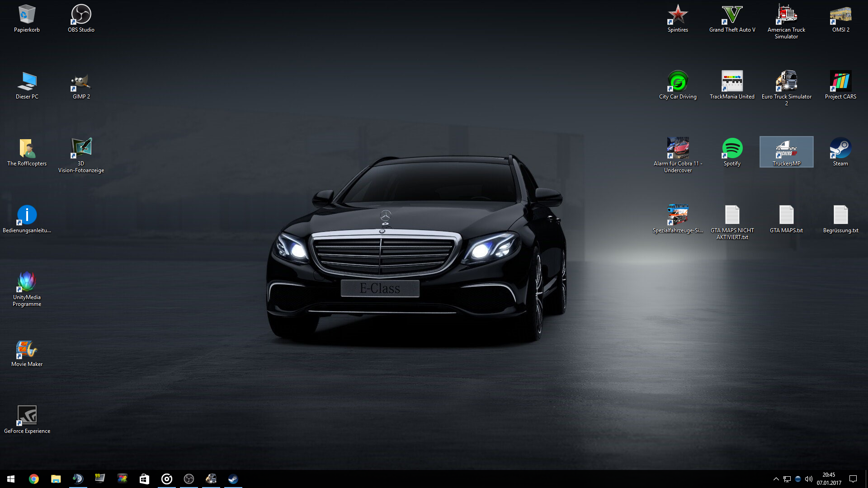This screenshot has width=868, height=488.
Task: Open the Windows Start menu
Action: click(x=11, y=479)
